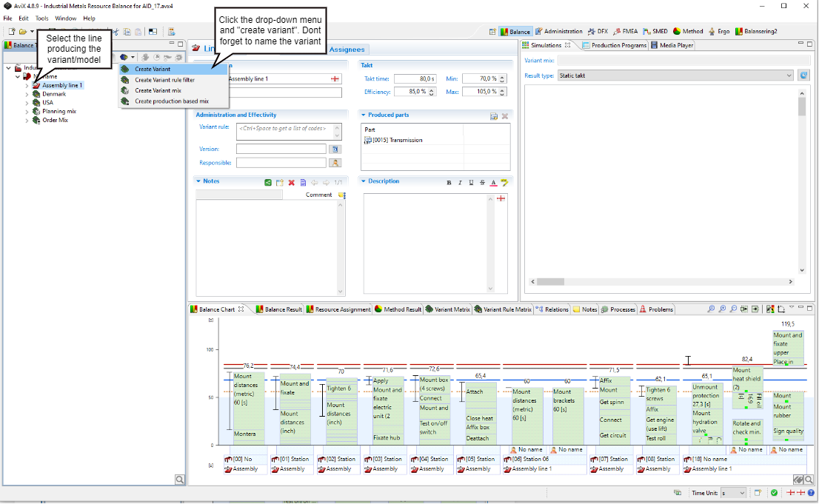
Task: Switch to the Variant Matrix tab
Action: tap(447, 309)
